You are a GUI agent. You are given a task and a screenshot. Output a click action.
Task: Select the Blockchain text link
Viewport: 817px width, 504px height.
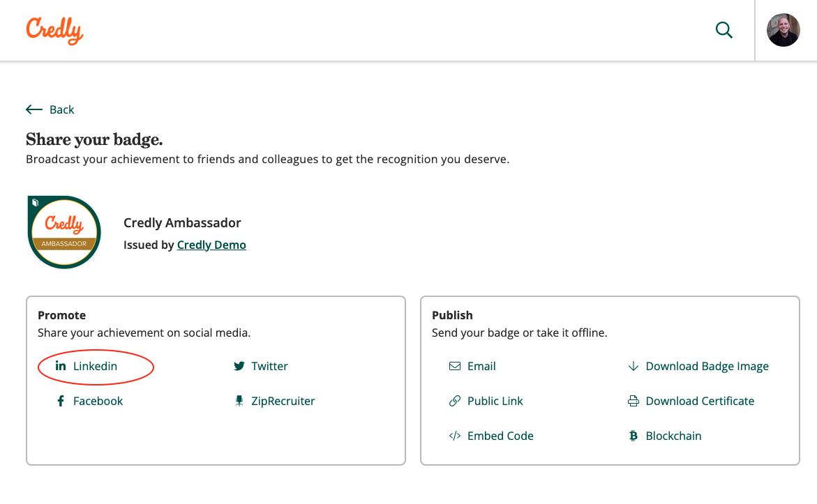673,436
